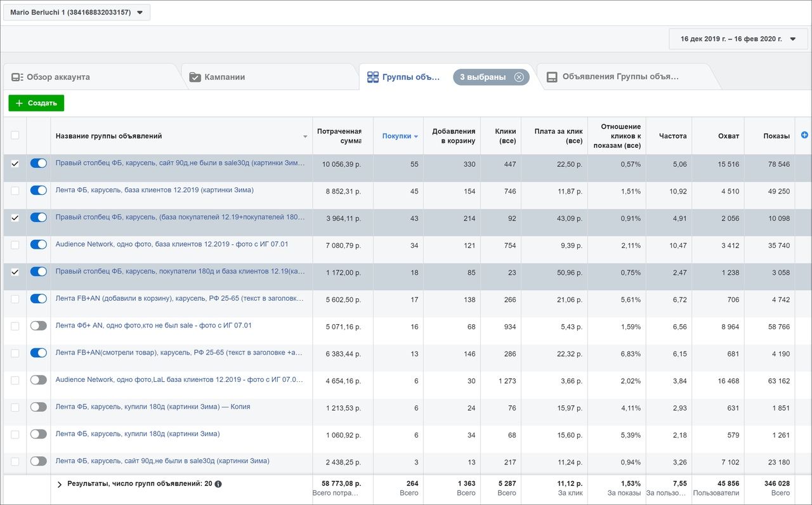This screenshot has width=812, height=505.
Task: Uncheck the 'сайт 90д' Правый столбец row
Action: pyautogui.click(x=15, y=163)
